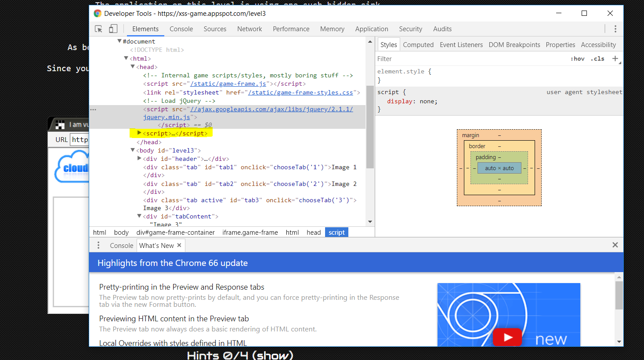Select the body breadcrumb
Screen dimensions: 644x360
[x=121, y=233]
